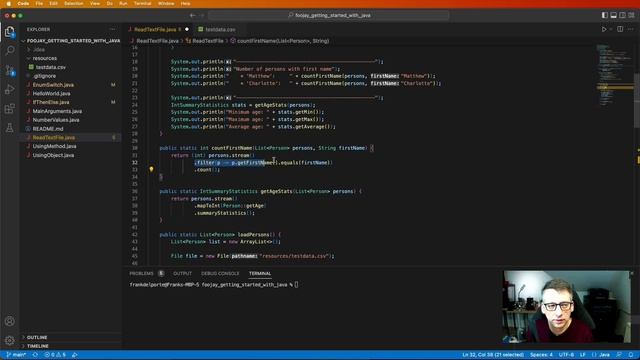Open UsingObject.java in explorer

[x=53, y=155]
